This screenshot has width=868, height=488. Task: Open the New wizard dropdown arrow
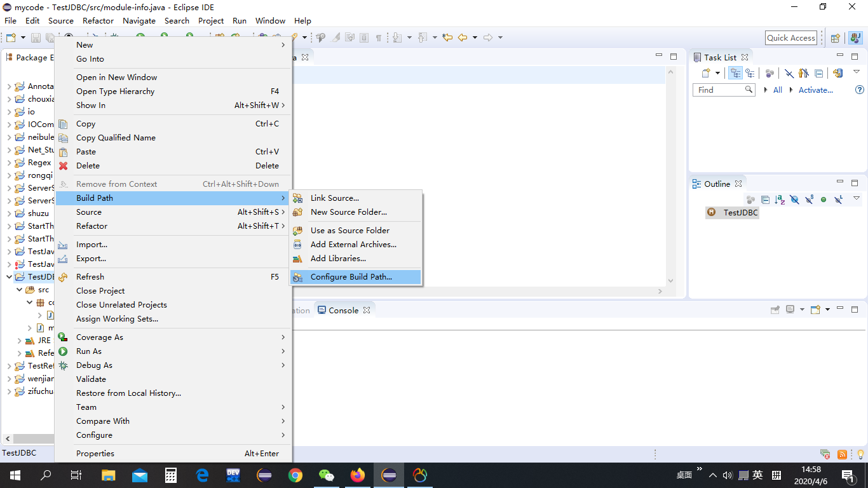[x=23, y=38]
